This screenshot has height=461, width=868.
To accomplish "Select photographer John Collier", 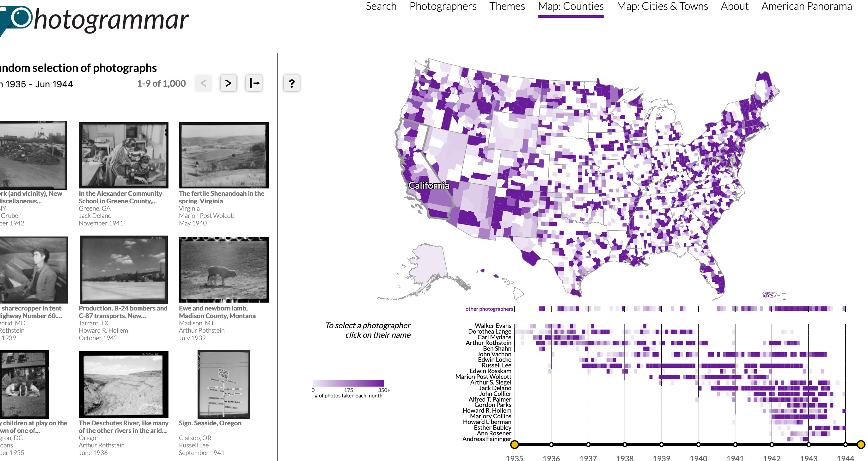I will click(x=495, y=394).
